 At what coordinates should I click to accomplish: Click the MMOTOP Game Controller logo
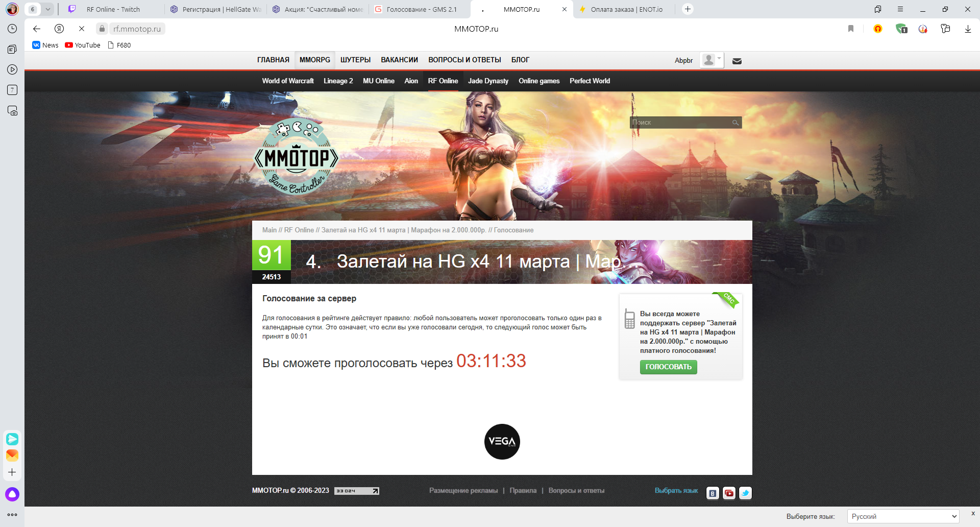coord(297,157)
